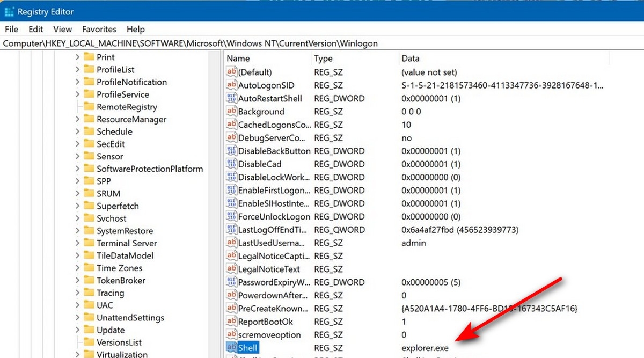Expand the Schedule key
Screen dimensions: 644x358
pyautogui.click(x=77, y=131)
